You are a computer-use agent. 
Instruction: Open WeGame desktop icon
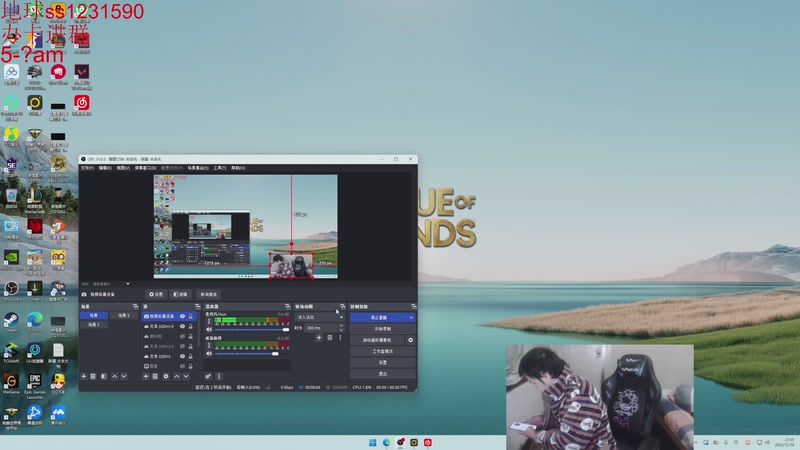click(11, 383)
